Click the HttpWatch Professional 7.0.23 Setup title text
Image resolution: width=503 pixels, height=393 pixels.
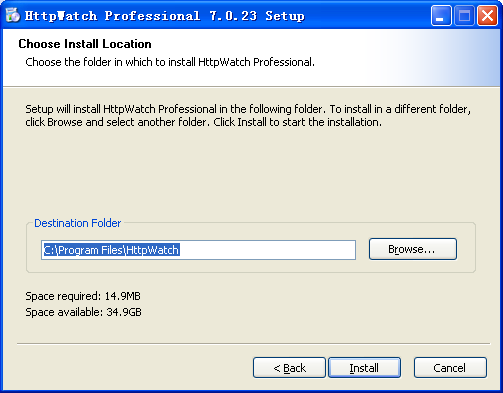point(165,16)
